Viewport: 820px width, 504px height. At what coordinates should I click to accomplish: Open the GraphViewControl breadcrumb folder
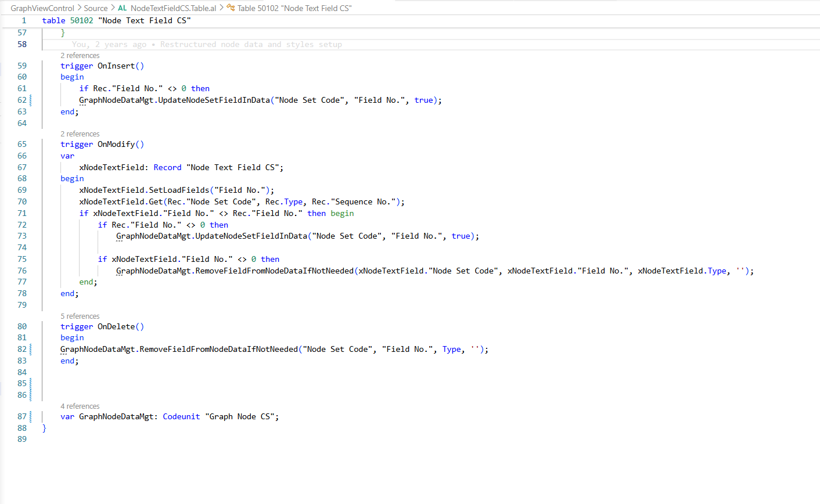42,8
